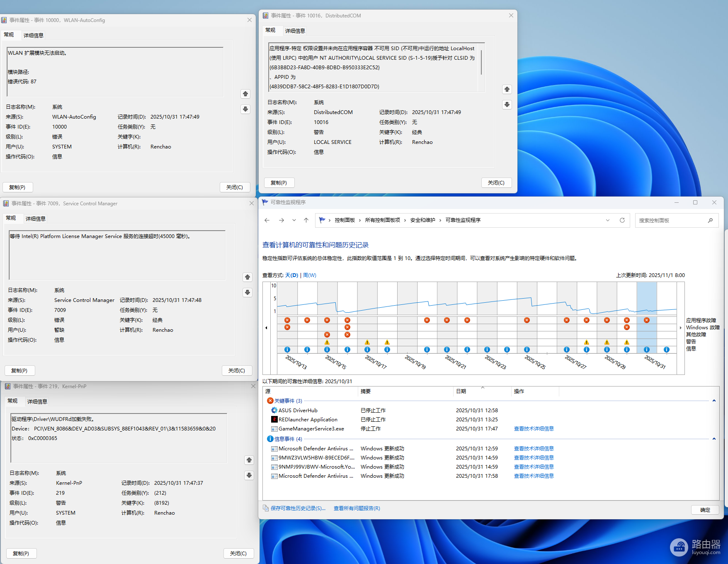The image size is (728, 564).
Task: Click 确定 button in Reliability Monitor
Action: point(705,510)
